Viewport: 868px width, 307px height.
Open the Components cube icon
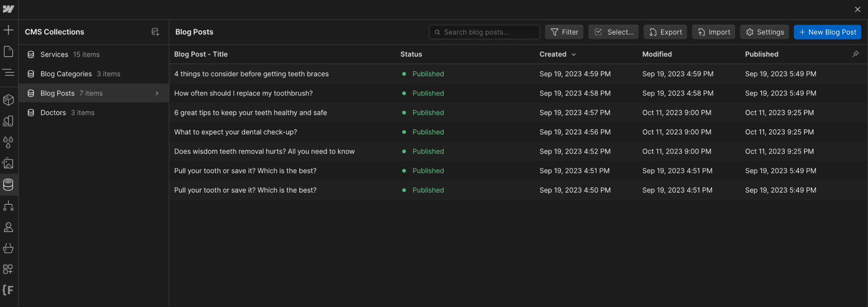coord(8,100)
